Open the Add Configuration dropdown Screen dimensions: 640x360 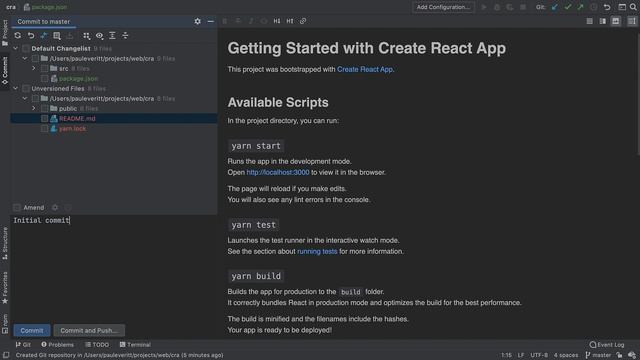coord(443,7)
